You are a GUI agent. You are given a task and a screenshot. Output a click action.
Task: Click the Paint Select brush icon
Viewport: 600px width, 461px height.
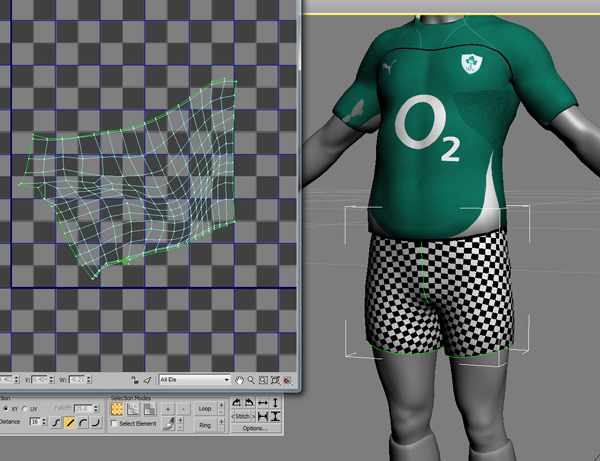click(169, 424)
